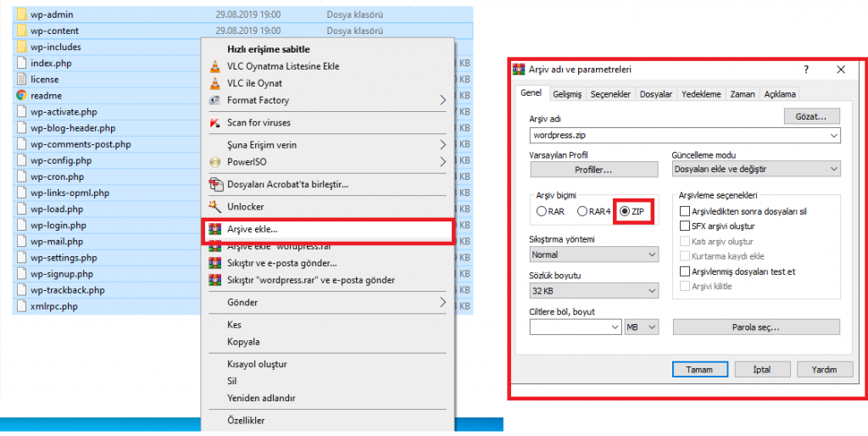Click the Format Factory icon in context menu
The image size is (868, 436).
[215, 100]
